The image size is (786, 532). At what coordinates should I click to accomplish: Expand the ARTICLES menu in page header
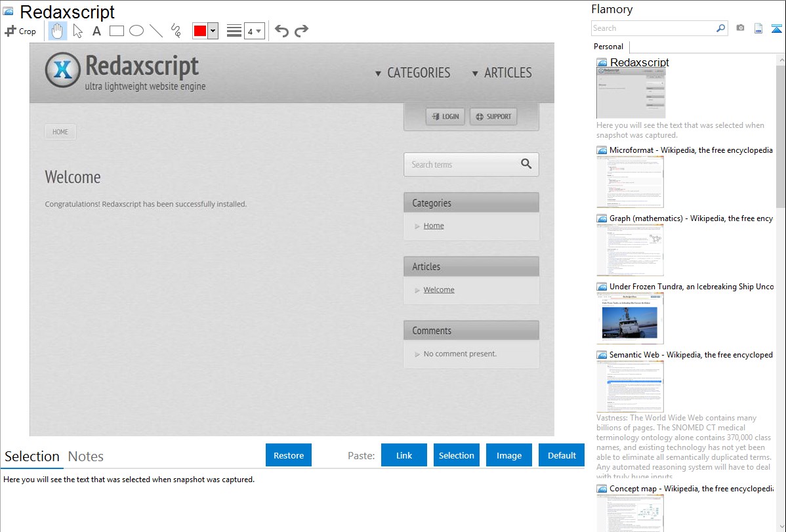[502, 73]
